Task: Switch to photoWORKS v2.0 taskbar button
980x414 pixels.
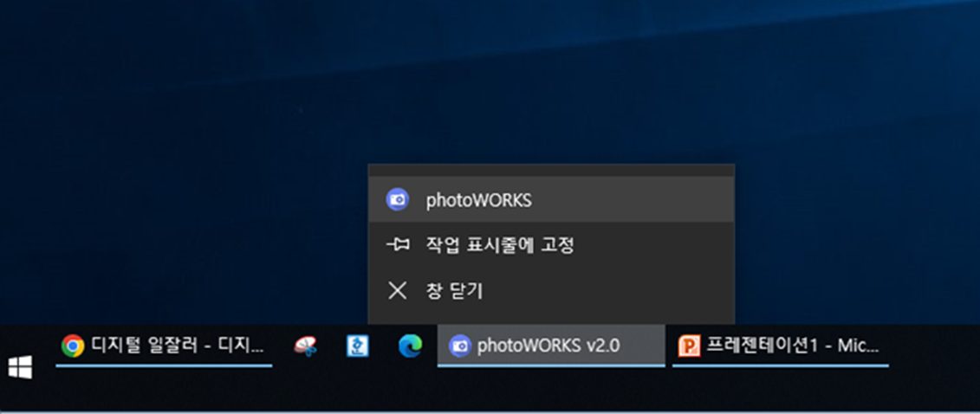Action: coord(551,346)
